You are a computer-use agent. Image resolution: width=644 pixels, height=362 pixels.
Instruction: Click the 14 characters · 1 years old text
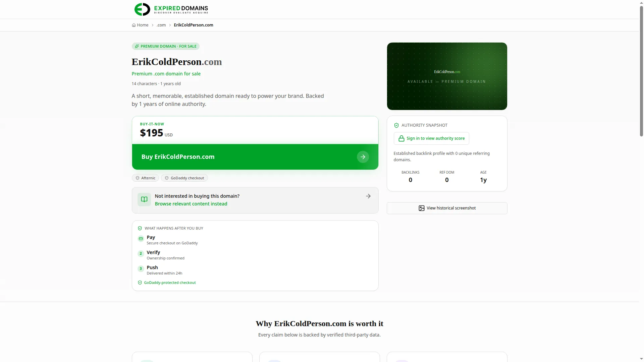click(156, 84)
